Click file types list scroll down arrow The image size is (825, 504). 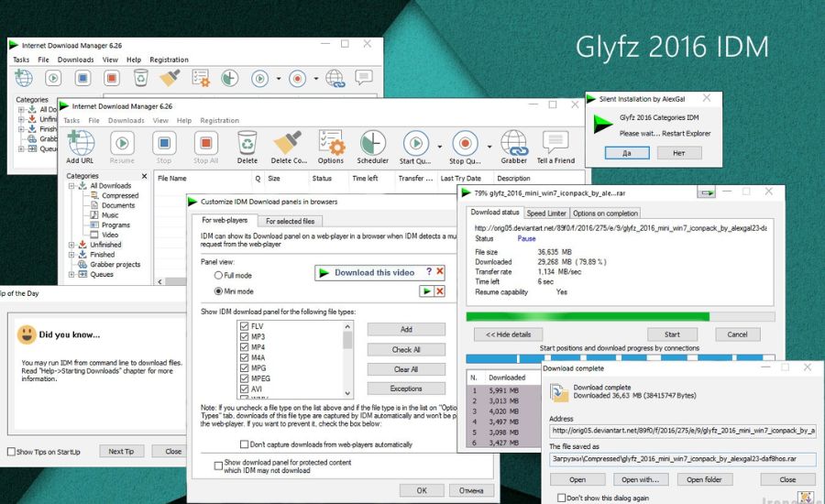347,393
